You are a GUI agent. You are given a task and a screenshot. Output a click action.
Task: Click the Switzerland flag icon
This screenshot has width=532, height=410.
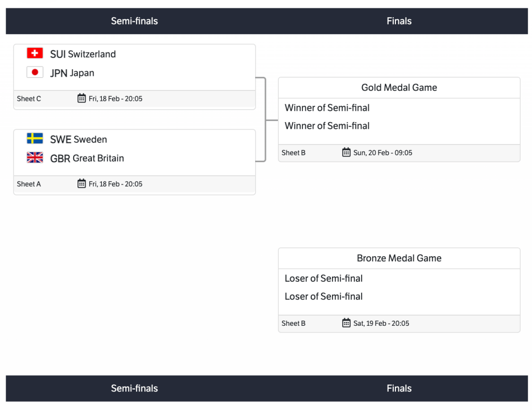35,53
